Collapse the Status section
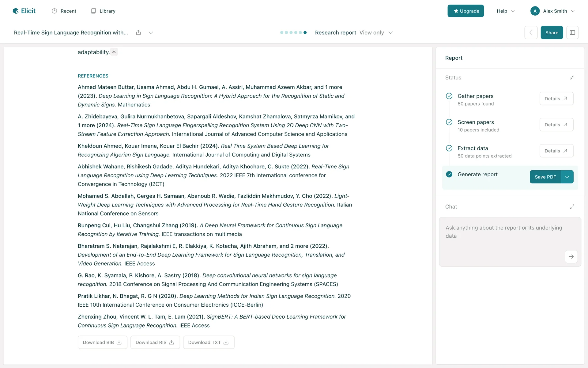588x368 pixels. 572,78
